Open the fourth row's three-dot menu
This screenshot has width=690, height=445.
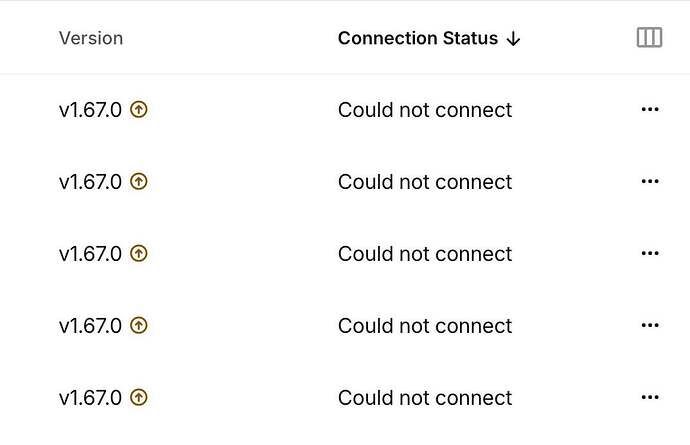pyautogui.click(x=650, y=325)
